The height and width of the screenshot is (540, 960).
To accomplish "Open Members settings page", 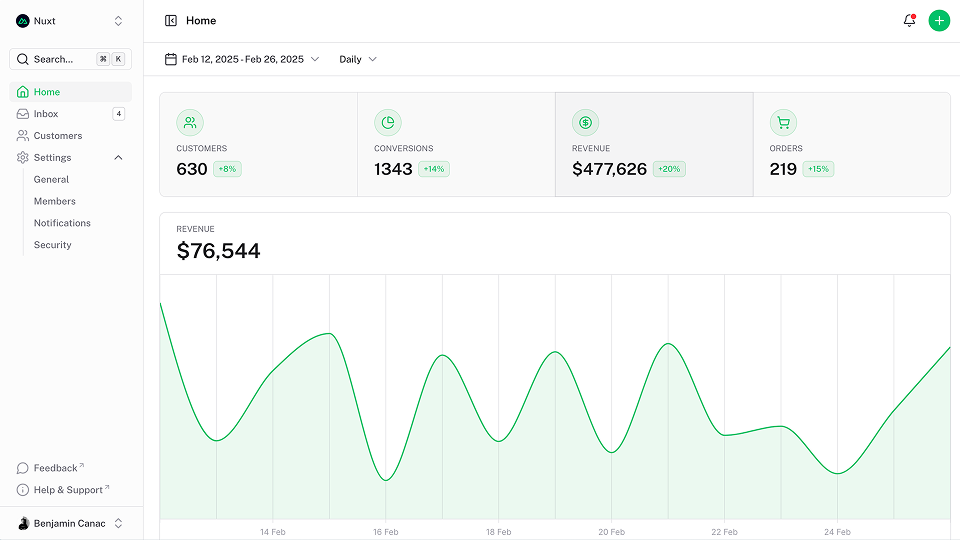I will coord(55,201).
